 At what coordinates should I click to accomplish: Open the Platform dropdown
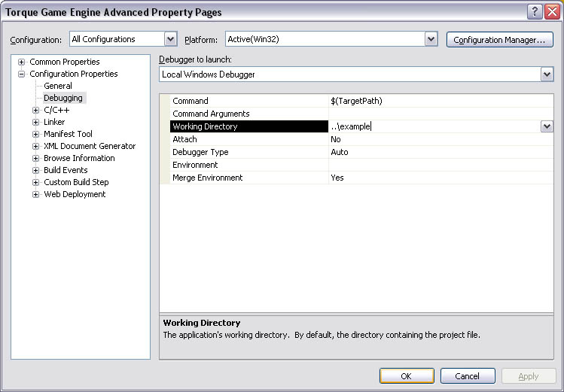tap(431, 39)
